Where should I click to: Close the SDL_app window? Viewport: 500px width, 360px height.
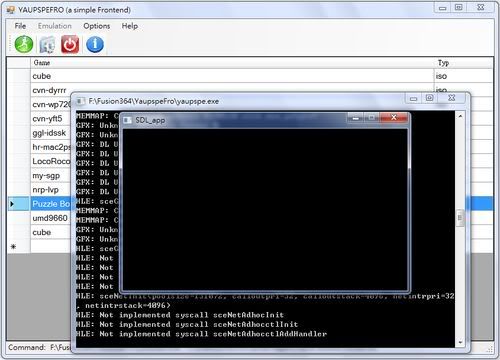coord(394,117)
